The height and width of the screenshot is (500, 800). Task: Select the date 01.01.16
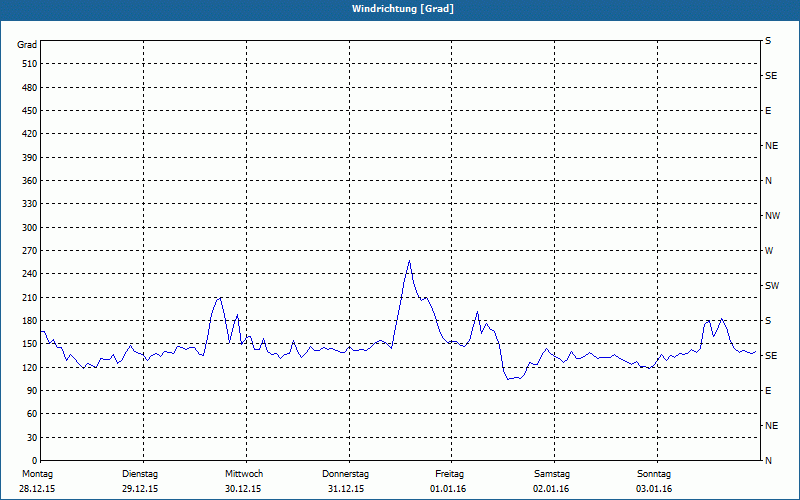click(448, 489)
